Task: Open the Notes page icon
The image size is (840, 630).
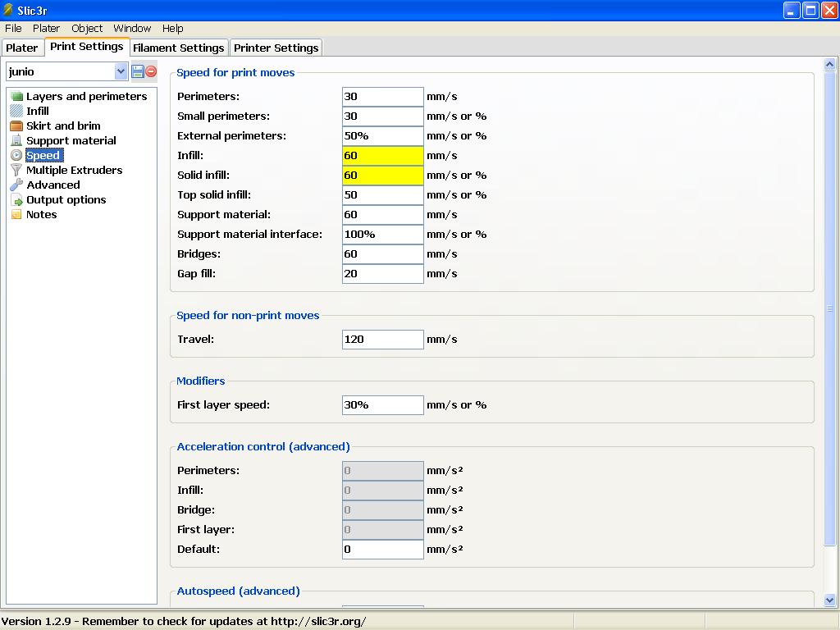Action: (16, 215)
